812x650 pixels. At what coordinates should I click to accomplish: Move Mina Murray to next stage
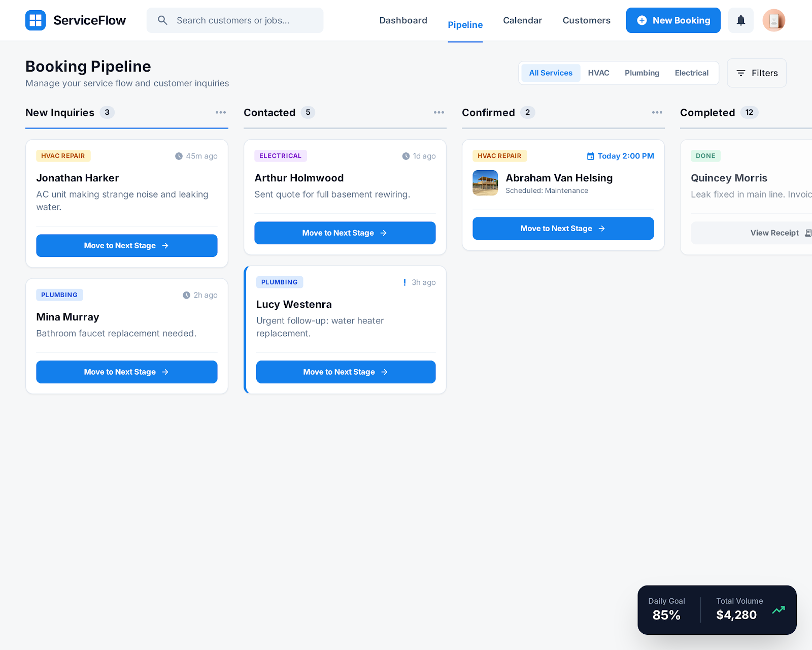(126, 372)
